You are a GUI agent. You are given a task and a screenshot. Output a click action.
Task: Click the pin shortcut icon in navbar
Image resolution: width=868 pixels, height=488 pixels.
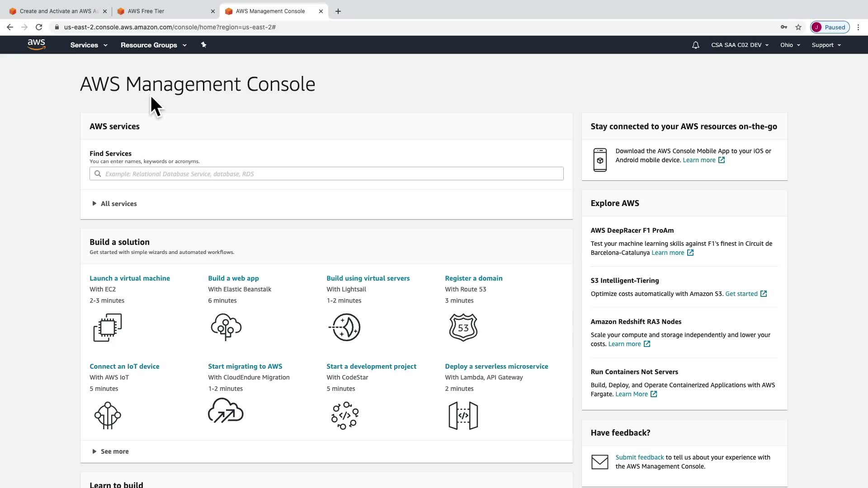click(203, 45)
